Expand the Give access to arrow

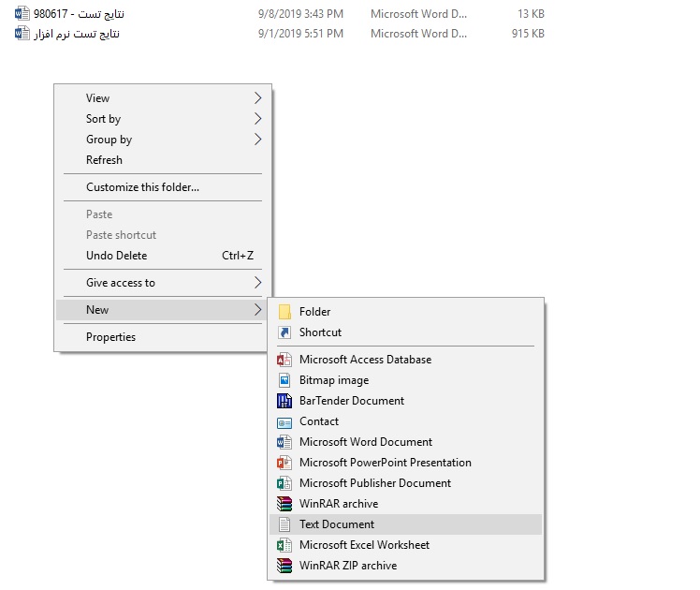click(x=257, y=282)
